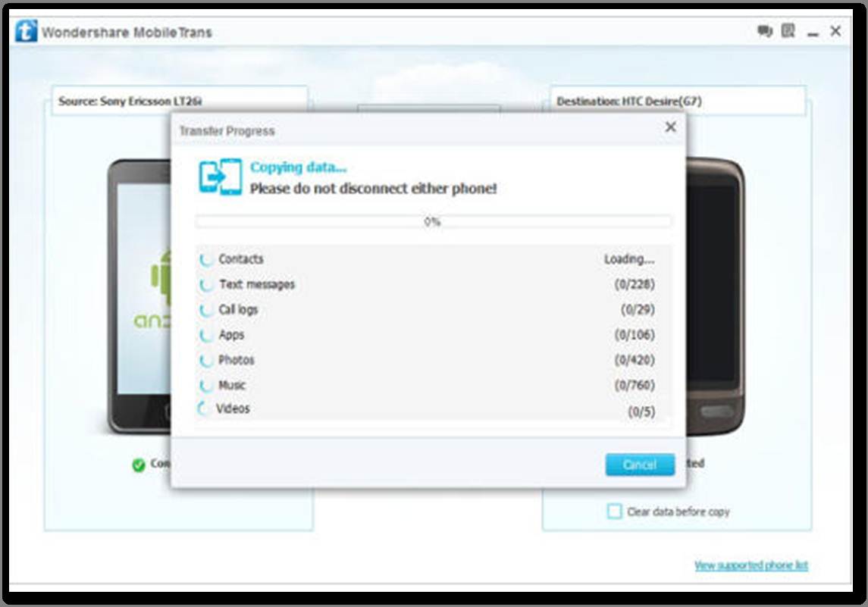Click 'Please do not disconnect either phone!' text

[x=374, y=189]
